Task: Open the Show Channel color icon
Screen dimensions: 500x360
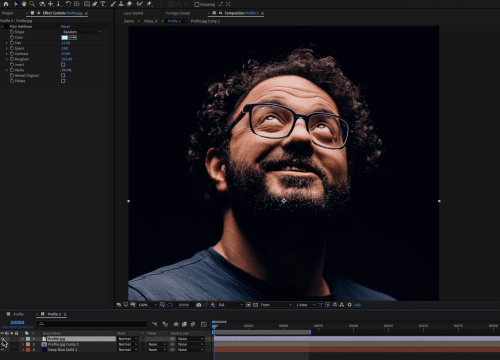Action: click(x=213, y=305)
